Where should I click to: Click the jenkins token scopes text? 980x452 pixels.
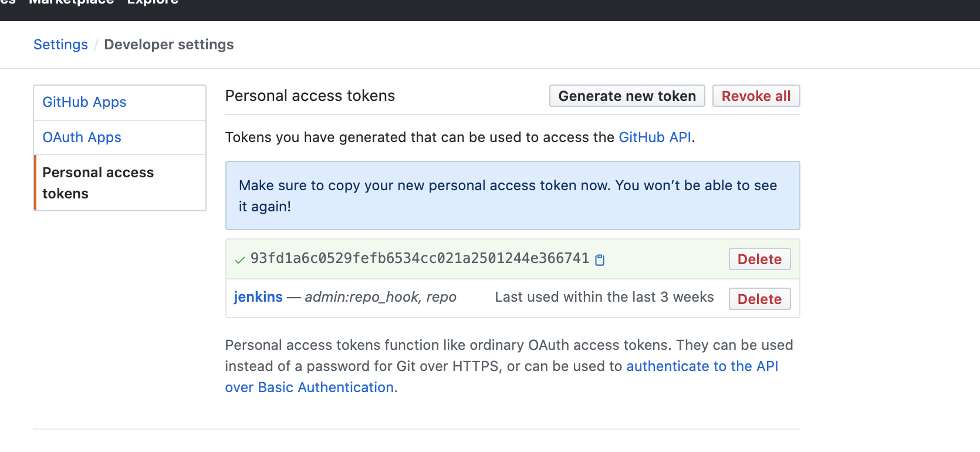(380, 297)
